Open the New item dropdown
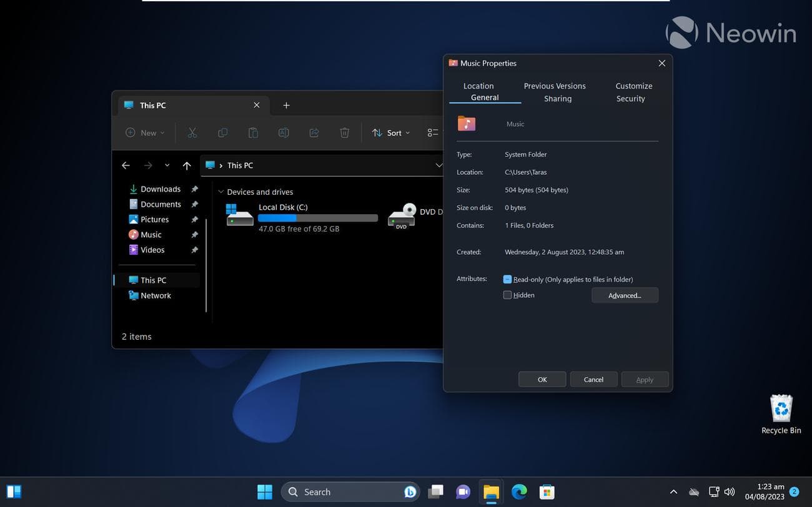Viewport: 812px width, 507px height. coord(146,133)
